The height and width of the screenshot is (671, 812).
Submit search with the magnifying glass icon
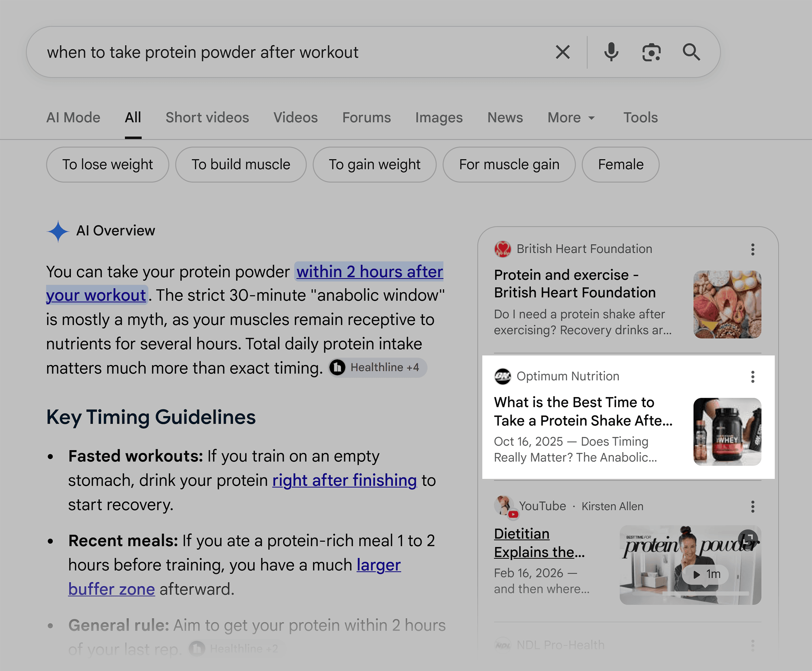691,52
